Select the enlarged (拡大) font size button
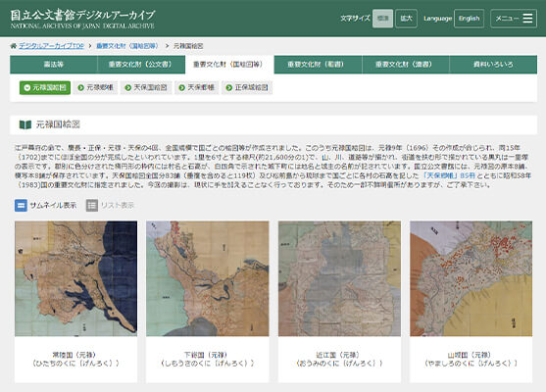This screenshot has height=392, width=546. pyautogui.click(x=407, y=19)
